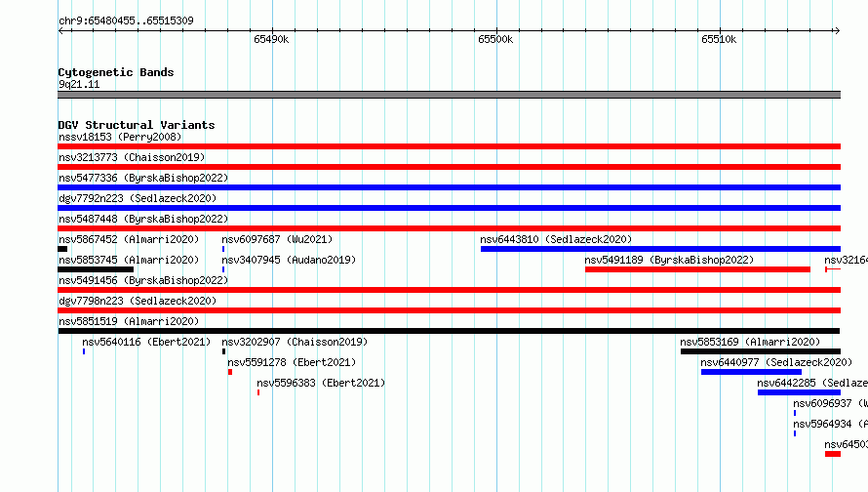
Task: Click the red bar under nsv5487448
Action: pos(449,228)
